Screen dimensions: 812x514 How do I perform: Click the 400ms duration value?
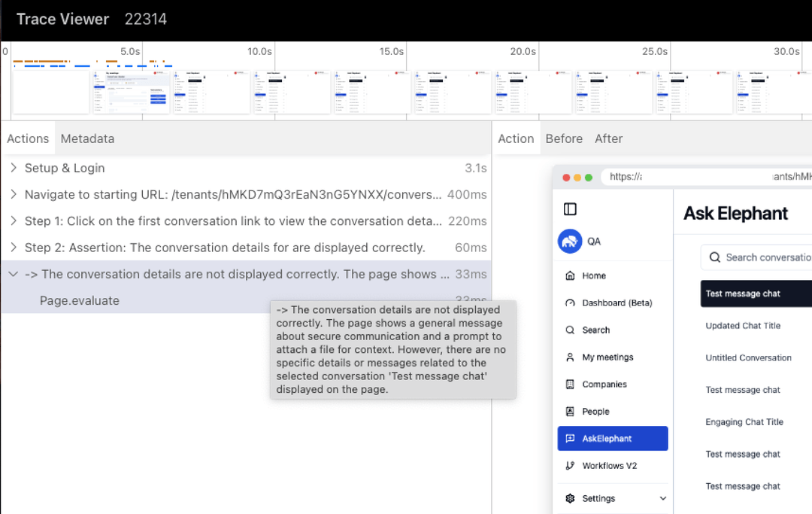[x=467, y=194]
